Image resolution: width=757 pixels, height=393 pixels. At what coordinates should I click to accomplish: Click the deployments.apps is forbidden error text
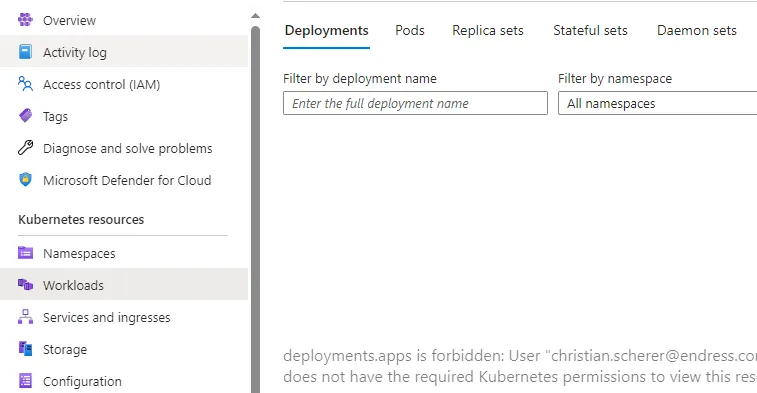point(520,355)
